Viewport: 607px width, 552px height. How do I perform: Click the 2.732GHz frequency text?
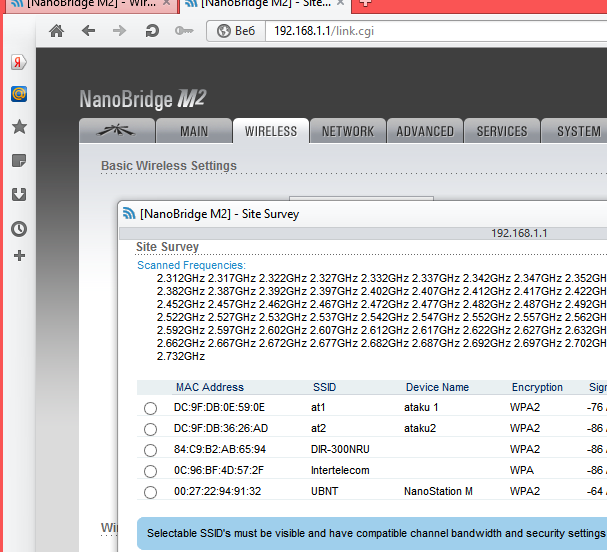(180, 356)
